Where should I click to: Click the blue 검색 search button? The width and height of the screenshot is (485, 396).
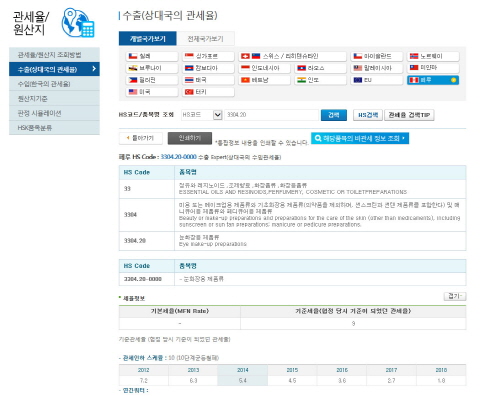(334, 115)
